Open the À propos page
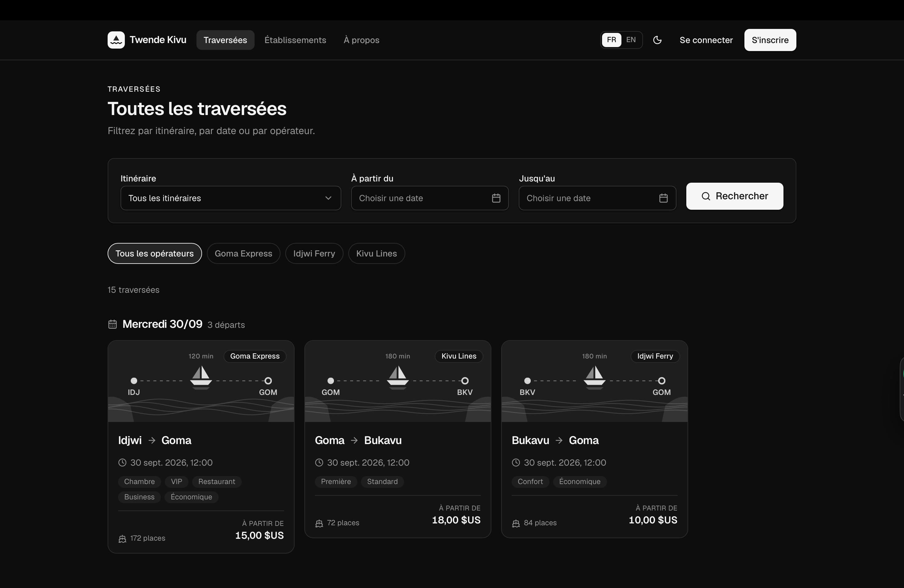Screen dimensions: 904x588 click(x=361, y=40)
